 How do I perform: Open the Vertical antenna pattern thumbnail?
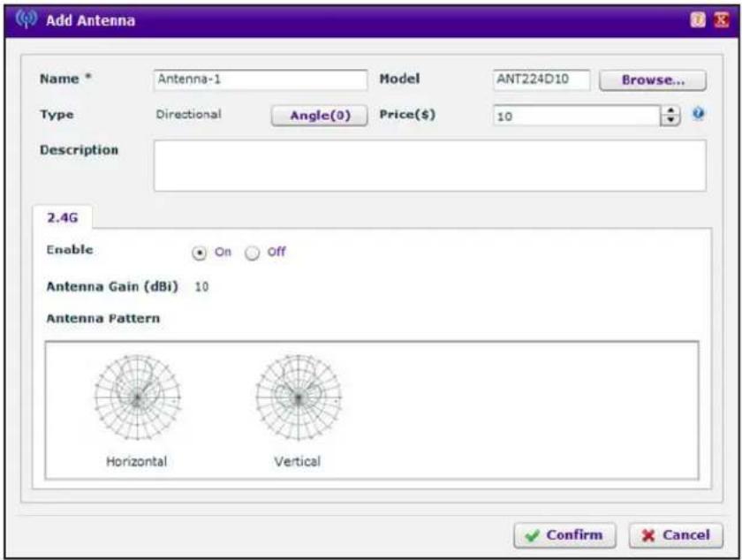click(299, 397)
